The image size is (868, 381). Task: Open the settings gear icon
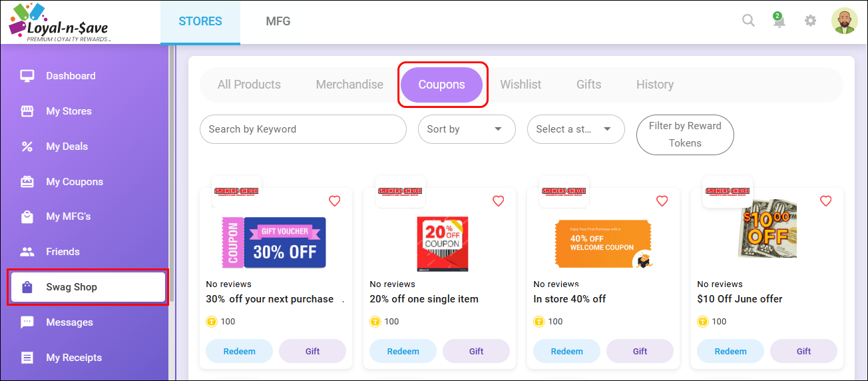click(810, 21)
